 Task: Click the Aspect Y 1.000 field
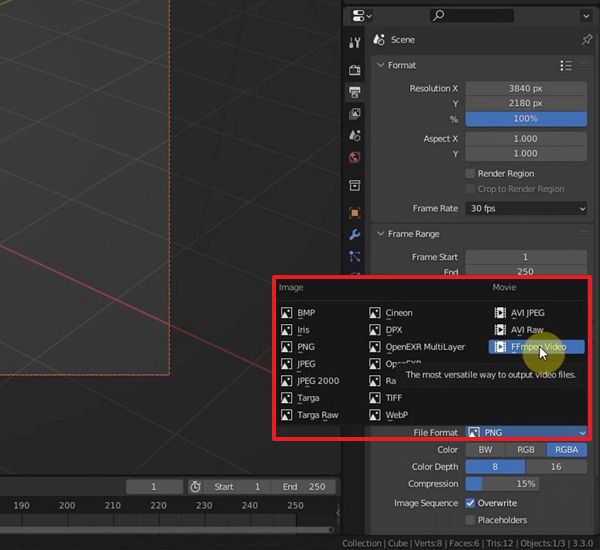[x=526, y=153]
